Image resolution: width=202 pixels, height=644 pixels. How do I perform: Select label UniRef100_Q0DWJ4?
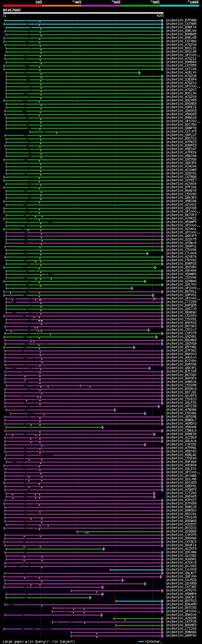tap(181, 243)
